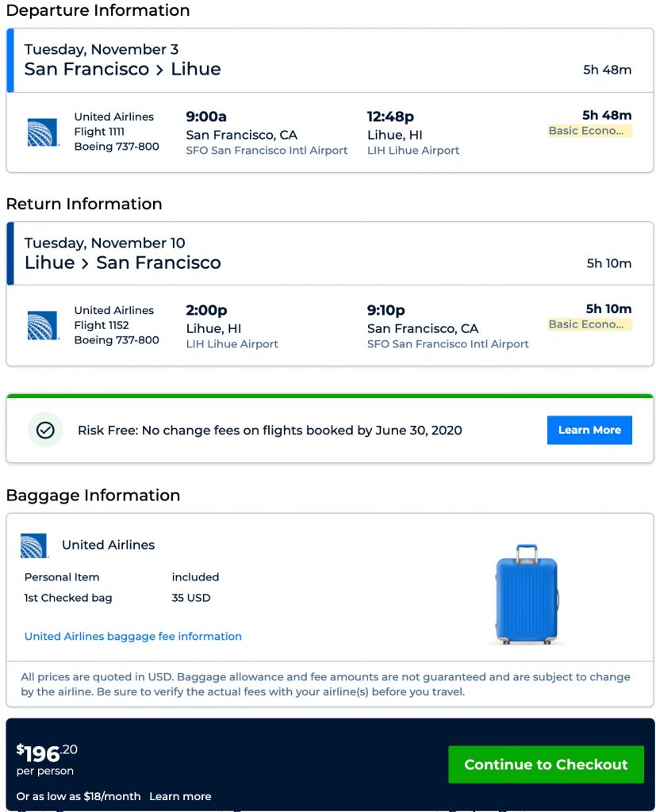Click the blue suitcase illustration

(527, 594)
